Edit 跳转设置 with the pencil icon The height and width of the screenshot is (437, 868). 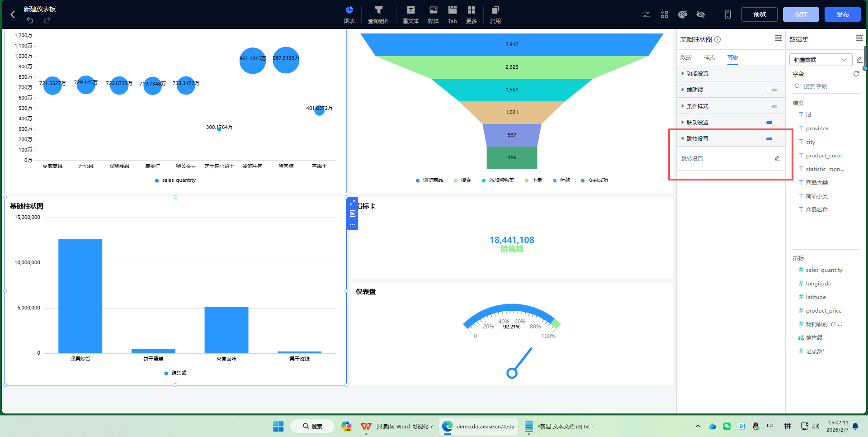pos(777,158)
